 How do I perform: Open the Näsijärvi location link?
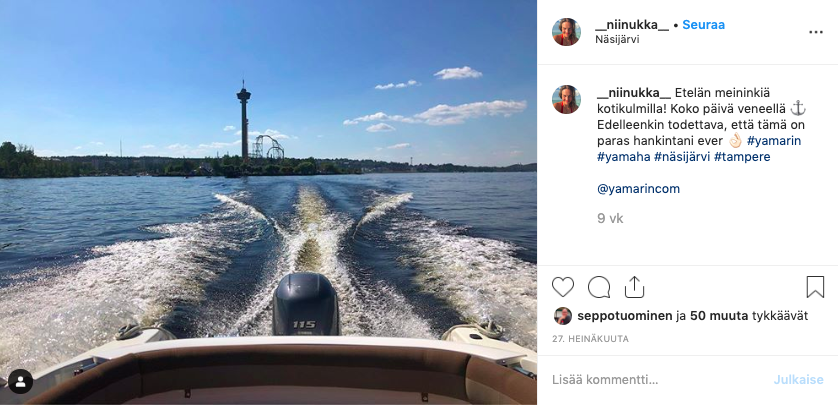(617, 40)
